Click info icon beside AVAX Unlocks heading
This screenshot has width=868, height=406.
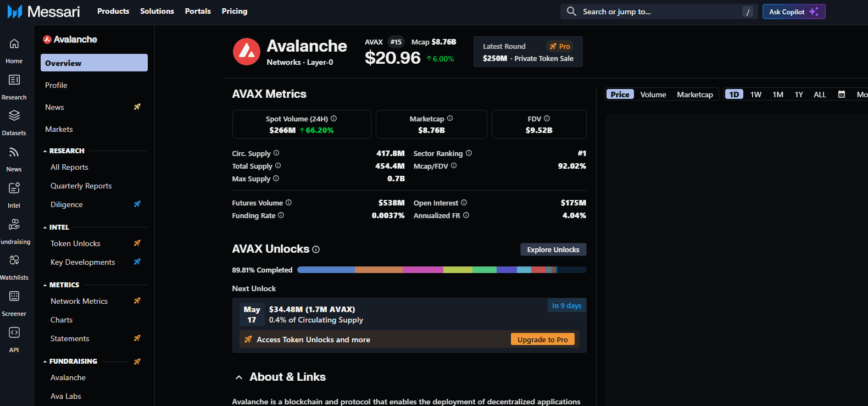pos(316,249)
